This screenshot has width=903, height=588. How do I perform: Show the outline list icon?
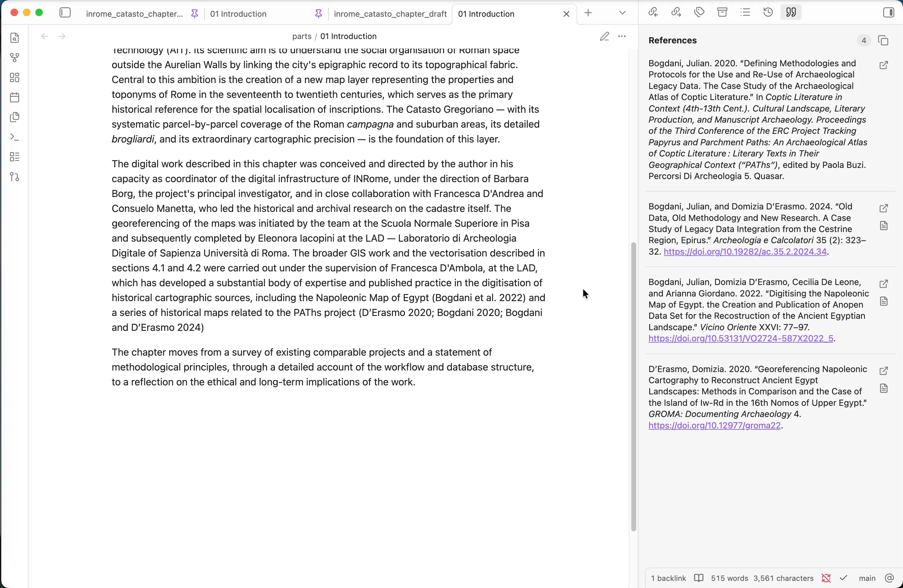[745, 12]
